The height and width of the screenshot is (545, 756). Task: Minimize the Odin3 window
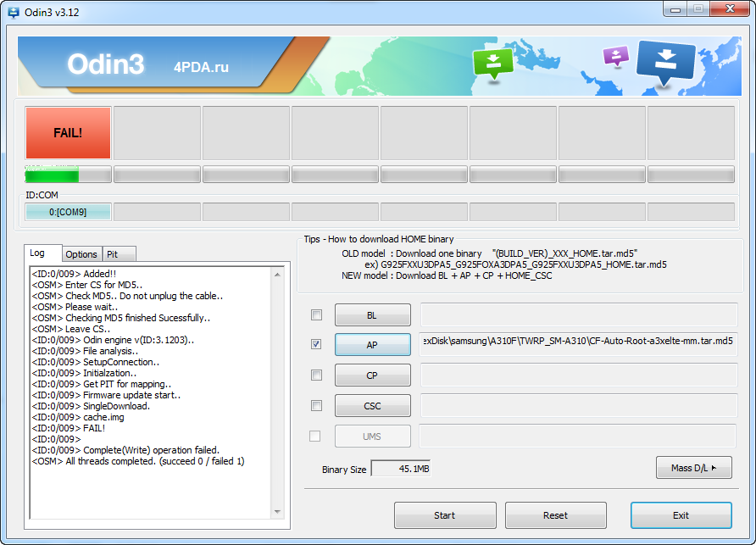click(x=675, y=9)
